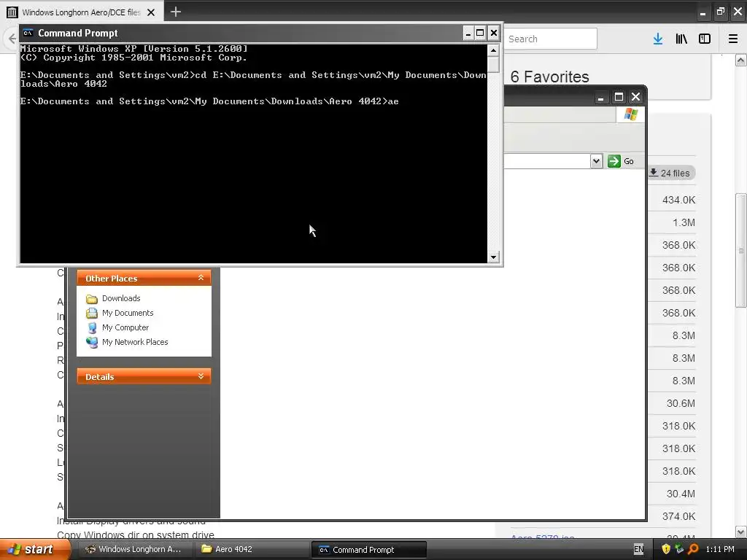Click the browser back arrow button
The height and width of the screenshot is (560, 747).
12,39
